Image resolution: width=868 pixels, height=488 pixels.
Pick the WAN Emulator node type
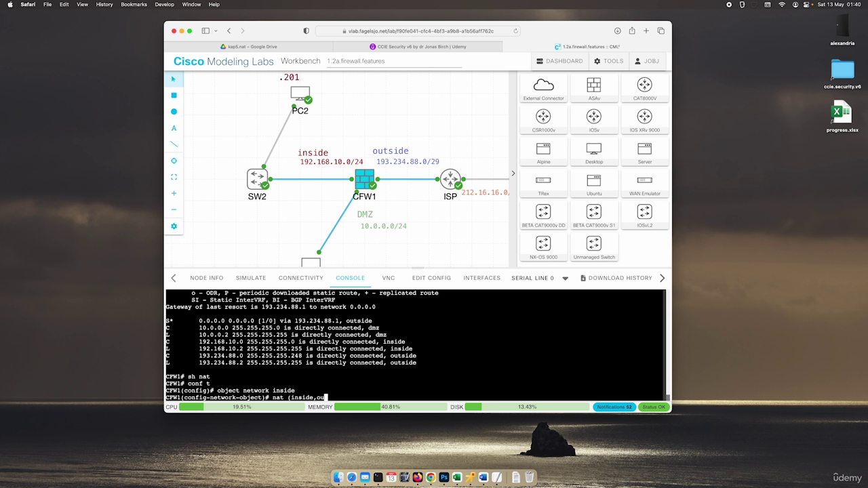[644, 184]
